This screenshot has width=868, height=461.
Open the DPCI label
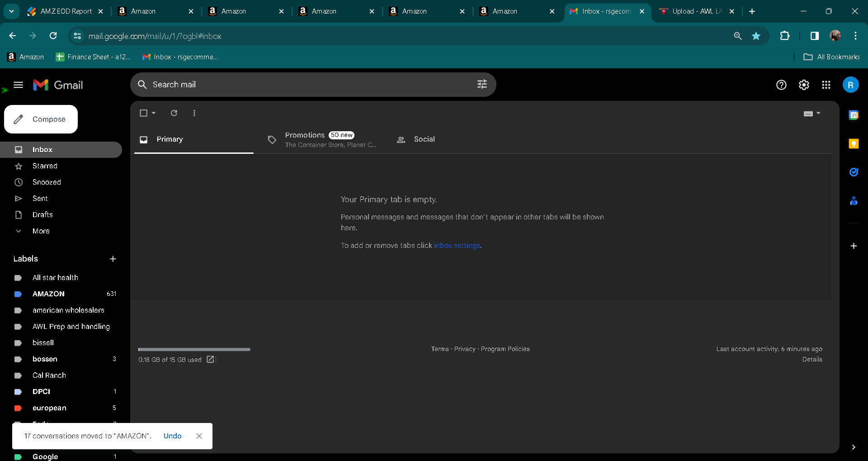(61, 392)
